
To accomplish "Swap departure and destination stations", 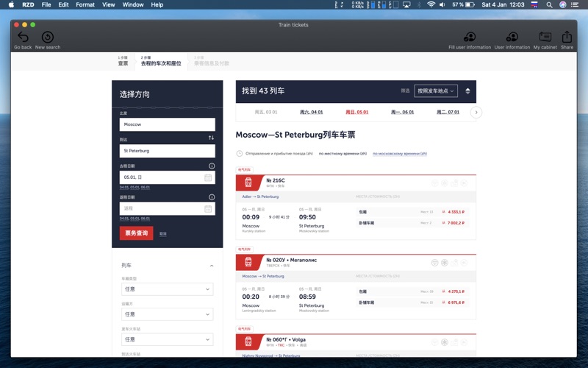I will coord(211,138).
